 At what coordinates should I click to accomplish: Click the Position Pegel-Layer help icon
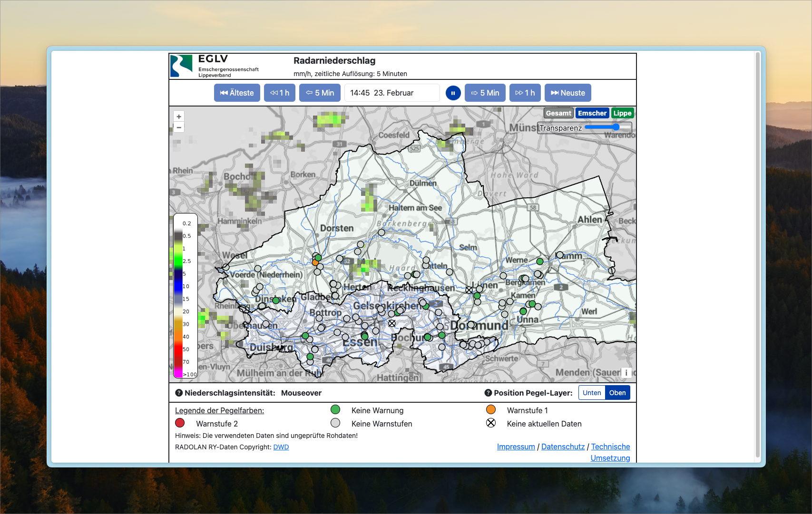pos(488,393)
